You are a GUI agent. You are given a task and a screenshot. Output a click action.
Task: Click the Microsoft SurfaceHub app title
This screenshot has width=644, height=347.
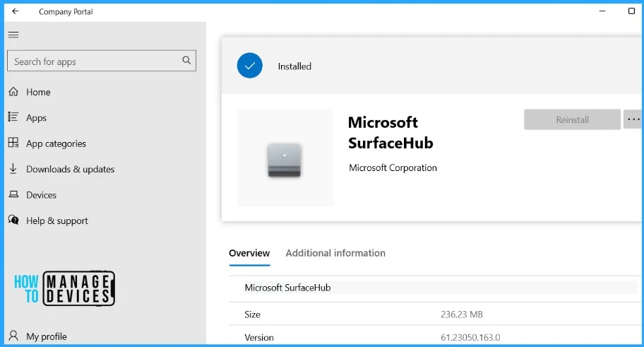390,132
